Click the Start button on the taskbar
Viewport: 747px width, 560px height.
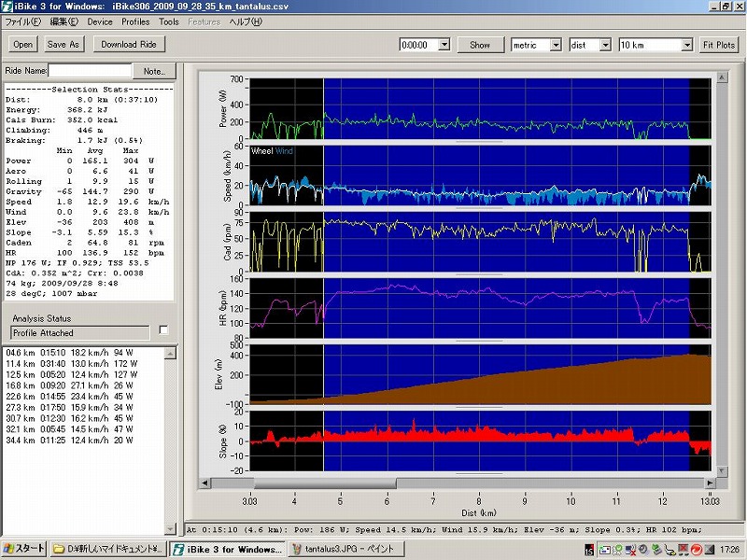click(23, 548)
